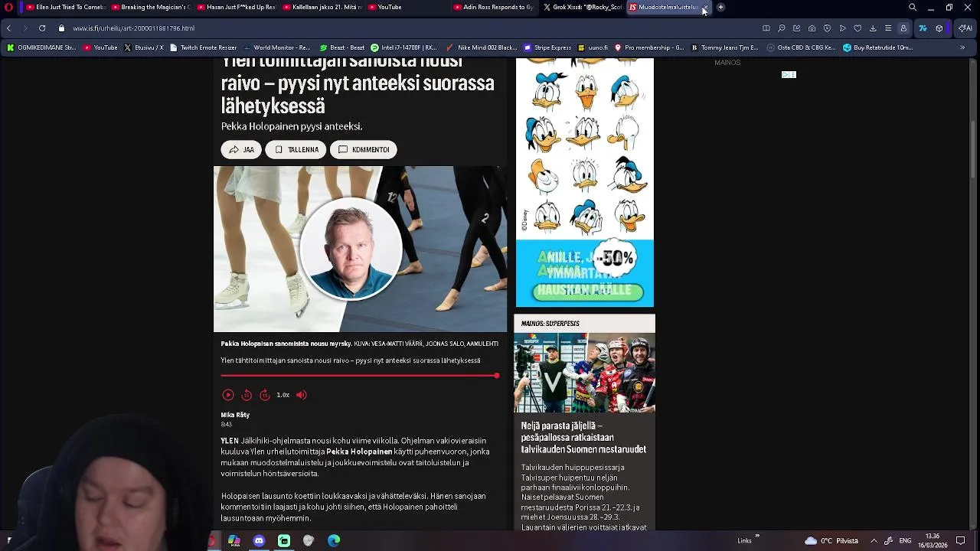Screen dimensions: 980x551
Task: Open the profile icon in browser toolbar
Action: [903, 28]
